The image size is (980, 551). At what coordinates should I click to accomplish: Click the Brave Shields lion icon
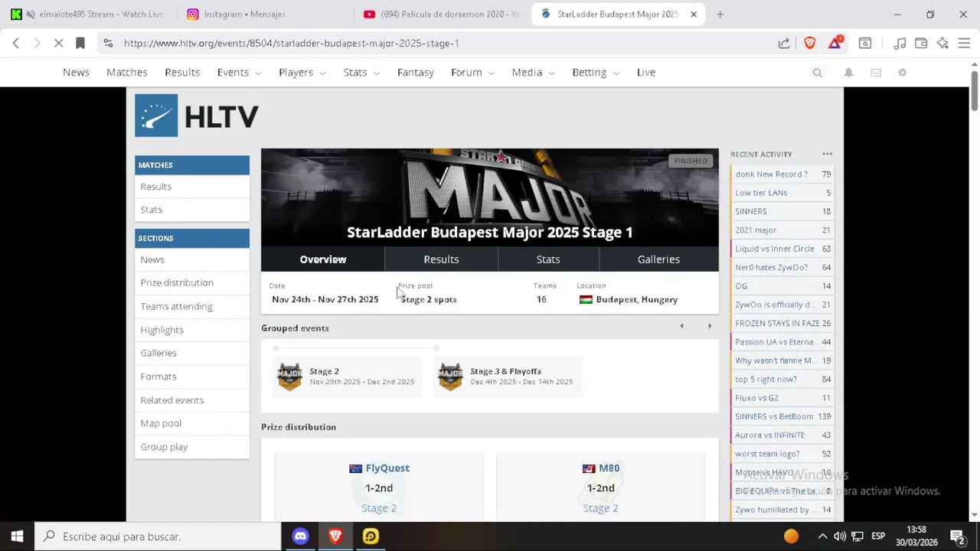[x=810, y=43]
